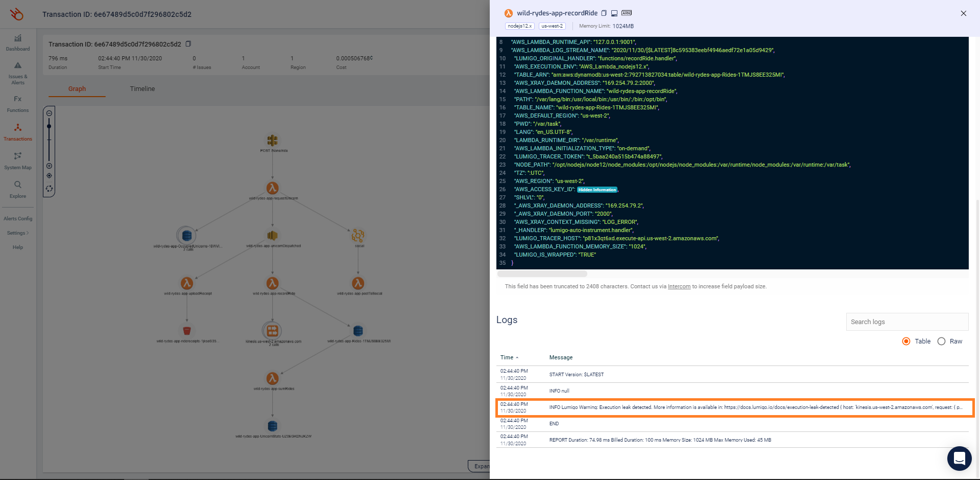Screen dimensions: 980x480
Task: Switch to the Timeline tab
Action: pos(142,89)
